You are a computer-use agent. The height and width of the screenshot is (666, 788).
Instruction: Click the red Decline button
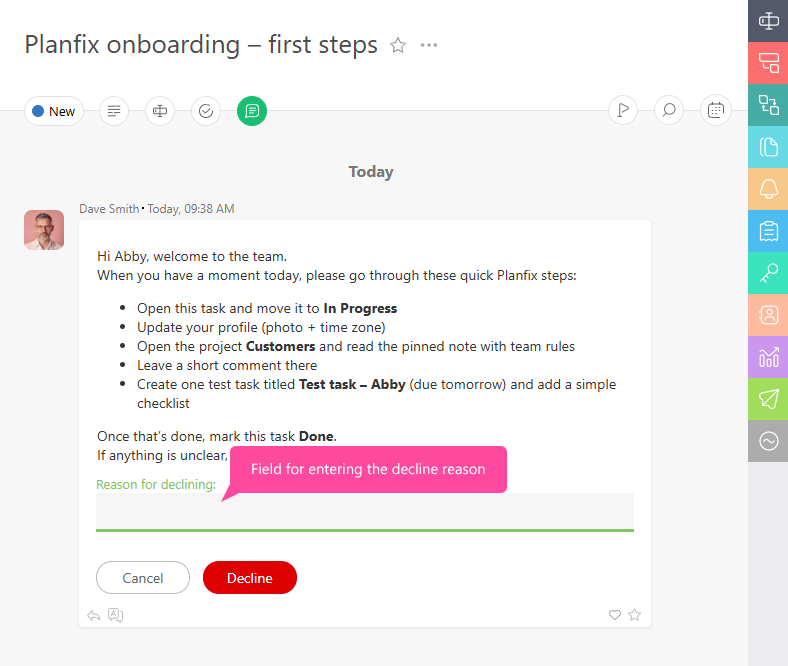coord(250,578)
